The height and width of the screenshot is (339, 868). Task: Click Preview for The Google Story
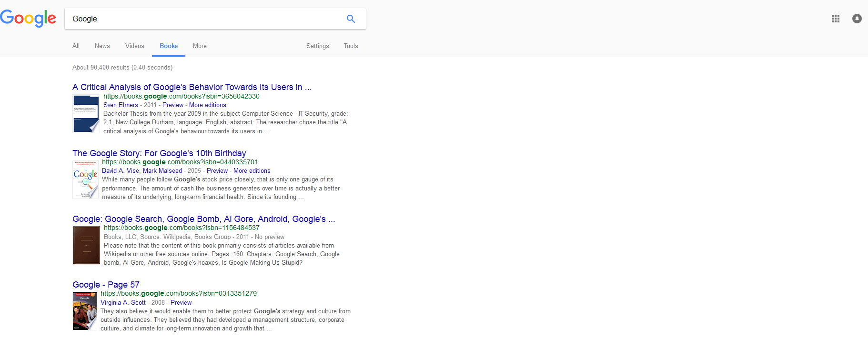click(x=217, y=171)
